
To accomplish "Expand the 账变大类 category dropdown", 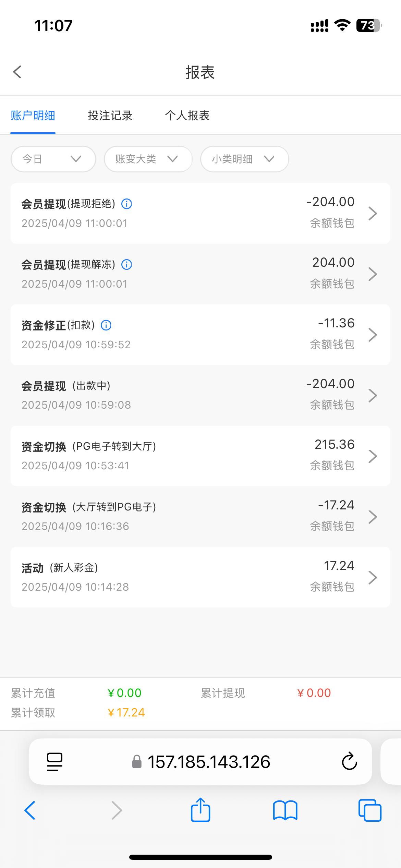I will pyautogui.click(x=148, y=159).
